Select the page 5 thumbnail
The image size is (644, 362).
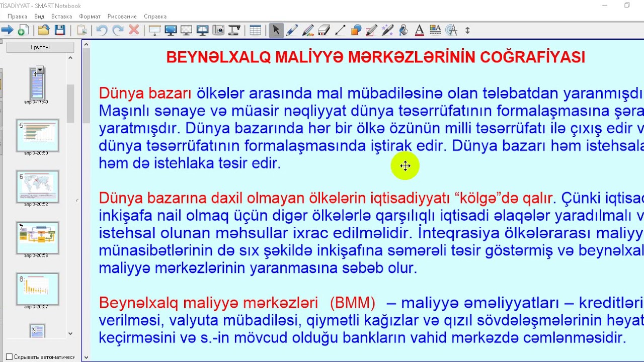coord(38,135)
